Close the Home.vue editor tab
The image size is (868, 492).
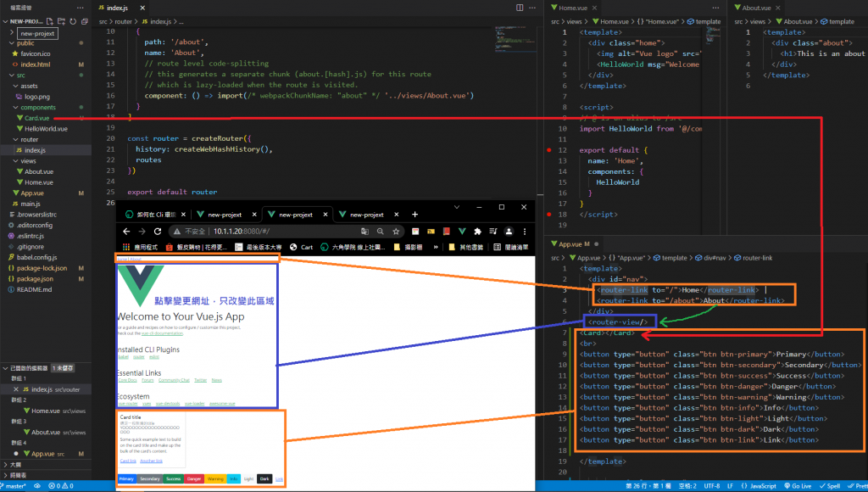[x=594, y=8]
